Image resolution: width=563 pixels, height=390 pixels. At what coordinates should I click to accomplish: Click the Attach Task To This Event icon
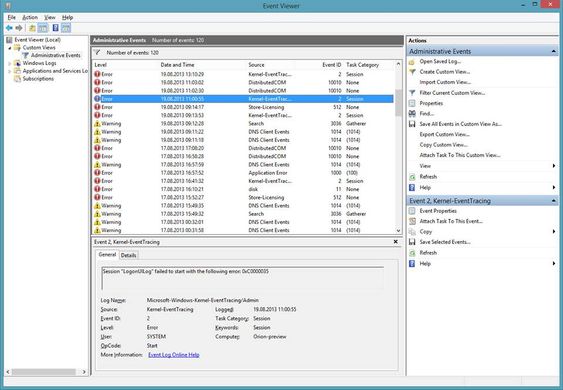(412, 221)
